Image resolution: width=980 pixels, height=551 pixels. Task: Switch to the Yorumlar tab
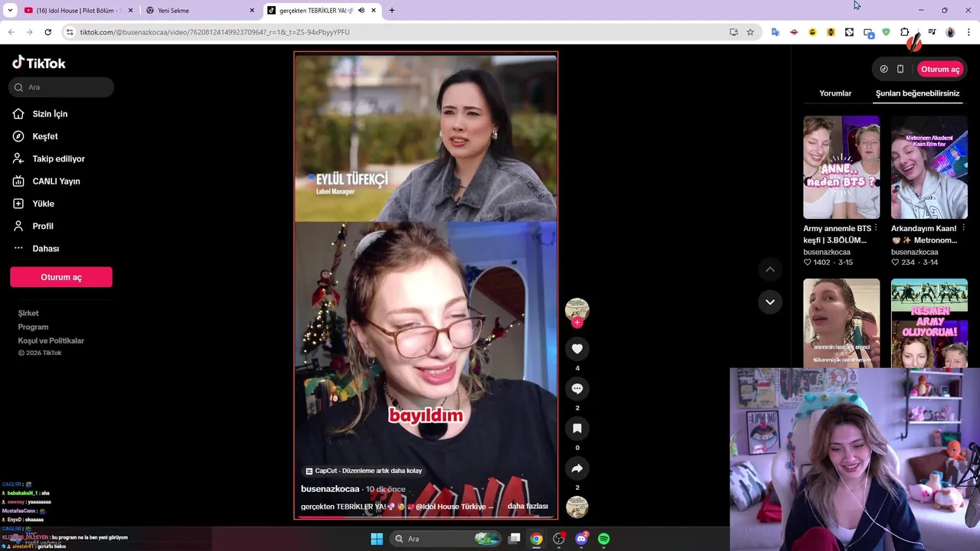835,93
